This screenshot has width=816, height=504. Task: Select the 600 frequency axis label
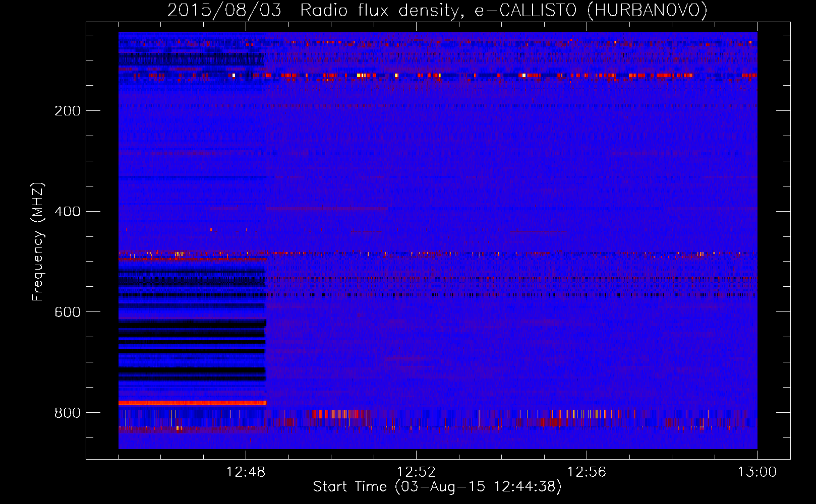[x=68, y=312]
